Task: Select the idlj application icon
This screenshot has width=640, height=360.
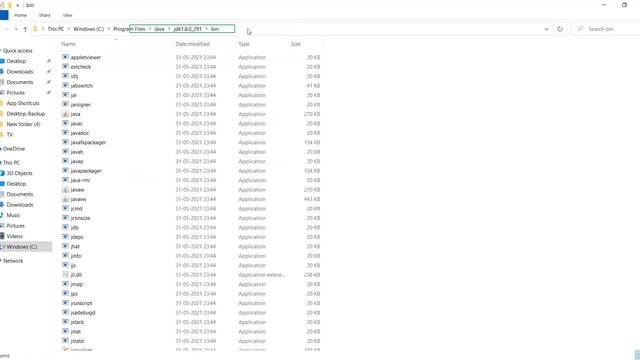Action: (x=65, y=76)
